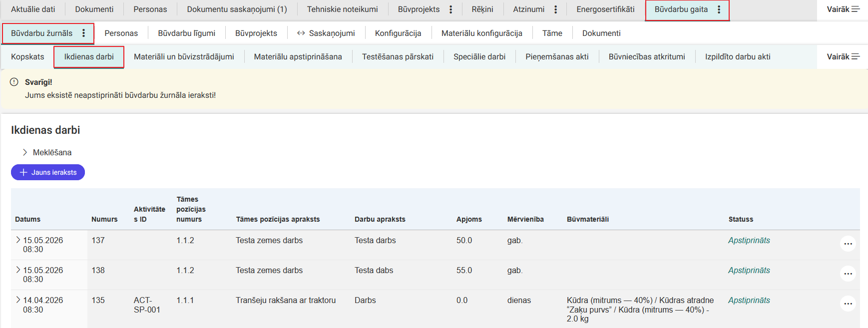Open Personas in second tab row
The image size is (868, 328).
(x=121, y=33)
